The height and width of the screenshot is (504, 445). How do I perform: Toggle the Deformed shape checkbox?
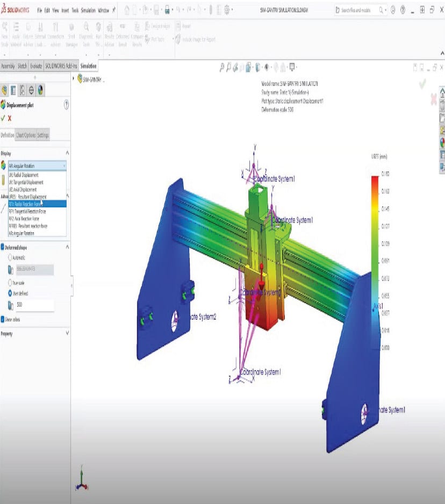[2, 247]
